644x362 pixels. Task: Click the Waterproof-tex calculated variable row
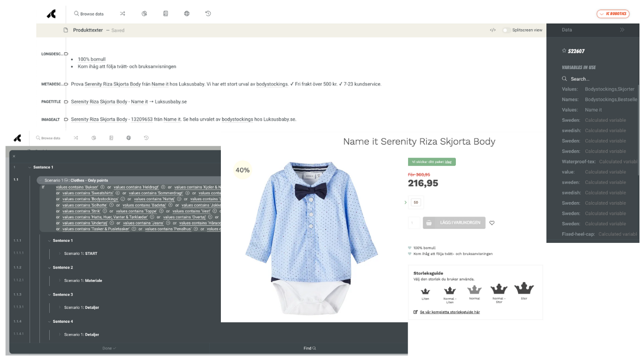tap(600, 161)
